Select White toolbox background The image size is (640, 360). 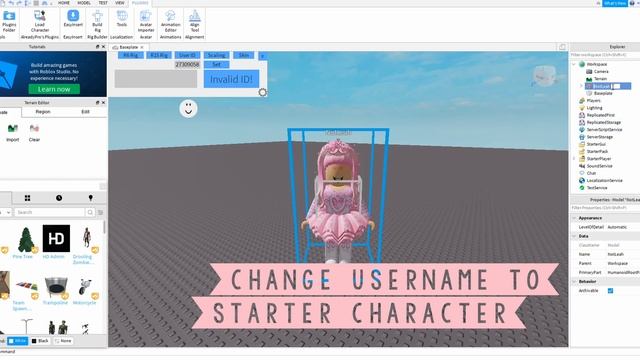pos(18,341)
